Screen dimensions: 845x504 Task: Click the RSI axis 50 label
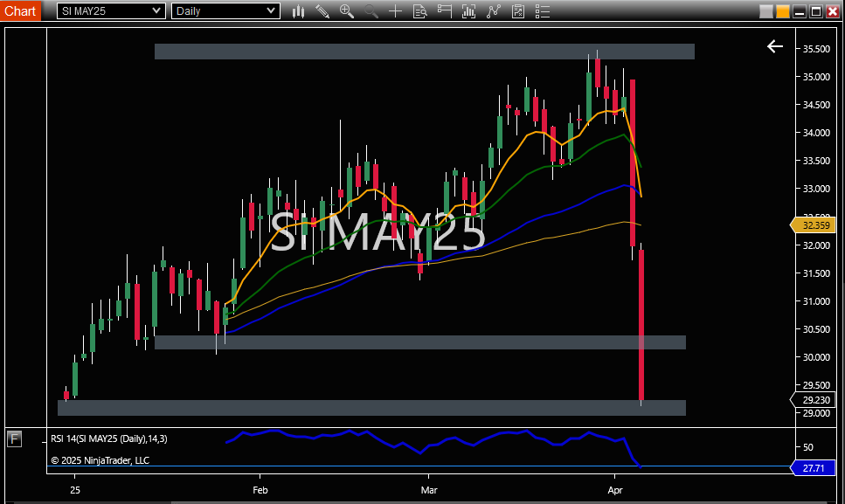807,447
